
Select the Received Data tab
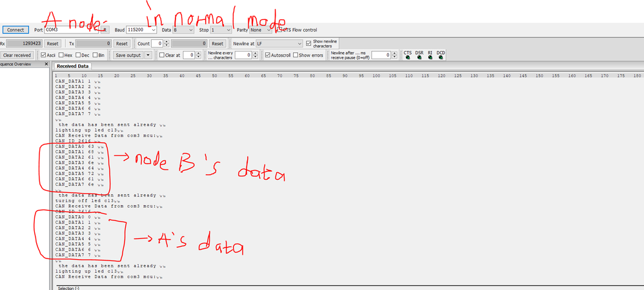72,66
